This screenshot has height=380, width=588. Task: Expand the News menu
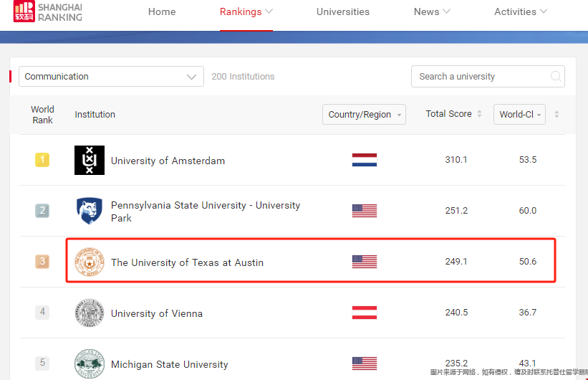[x=432, y=12]
